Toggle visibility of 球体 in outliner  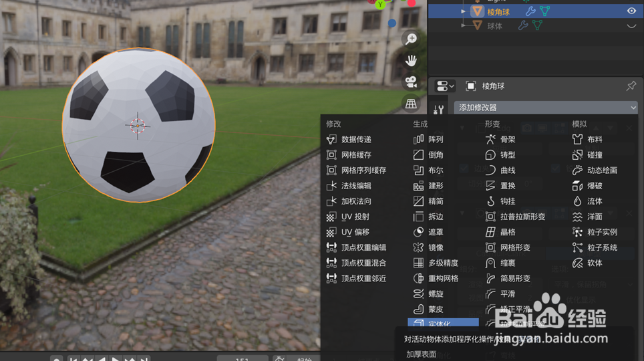coord(631,26)
